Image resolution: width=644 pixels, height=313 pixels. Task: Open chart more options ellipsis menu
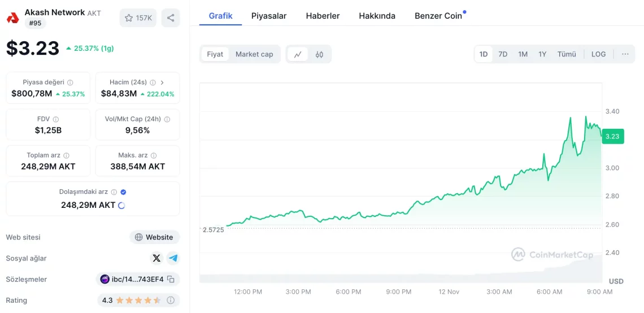coord(625,54)
